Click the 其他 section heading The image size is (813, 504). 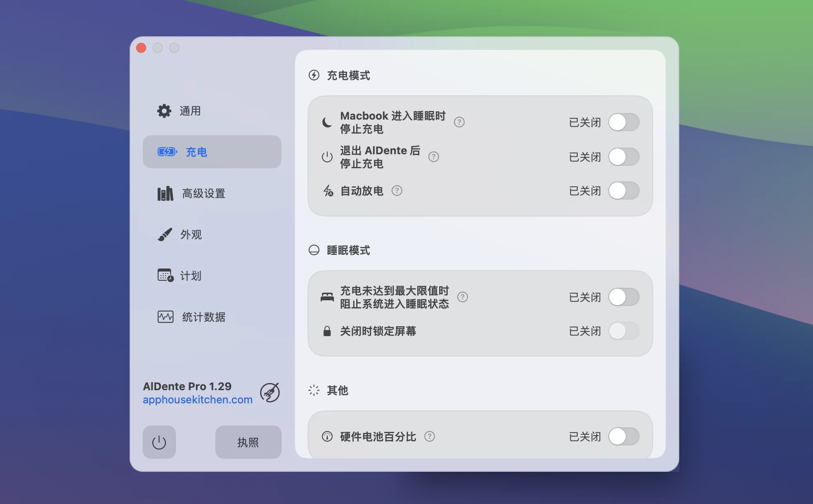(338, 390)
